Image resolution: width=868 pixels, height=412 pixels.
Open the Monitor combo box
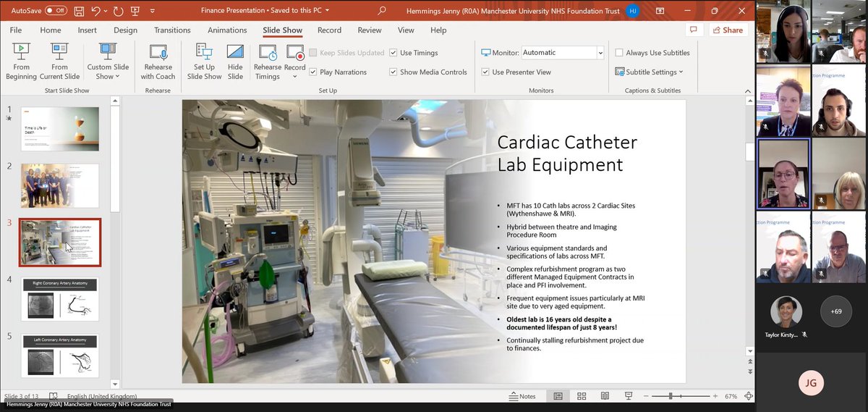562,53
